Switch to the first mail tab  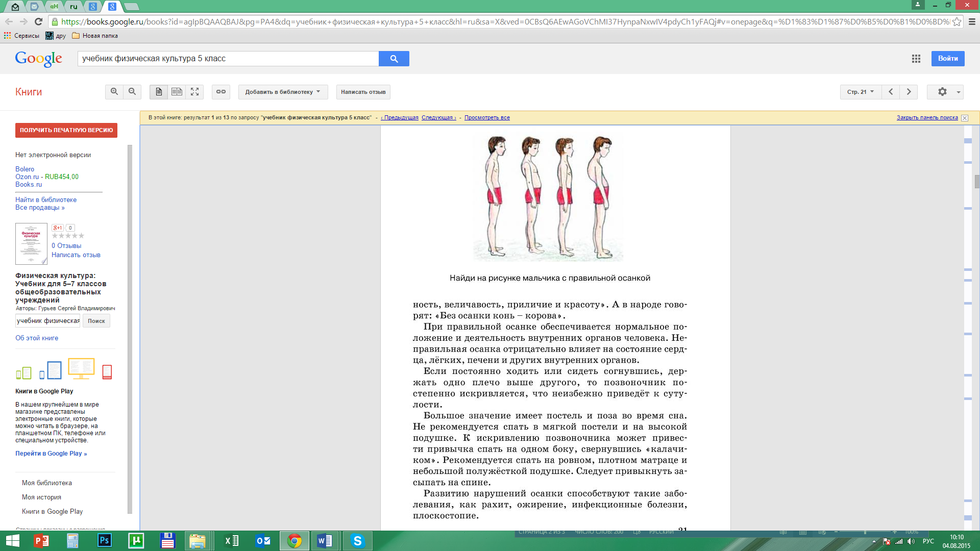coord(15,7)
